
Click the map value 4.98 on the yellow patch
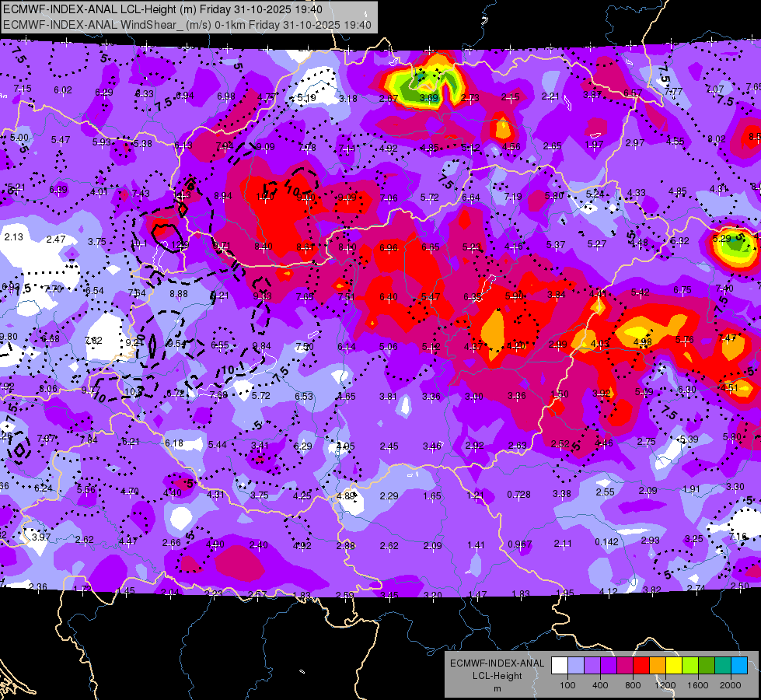tap(643, 342)
